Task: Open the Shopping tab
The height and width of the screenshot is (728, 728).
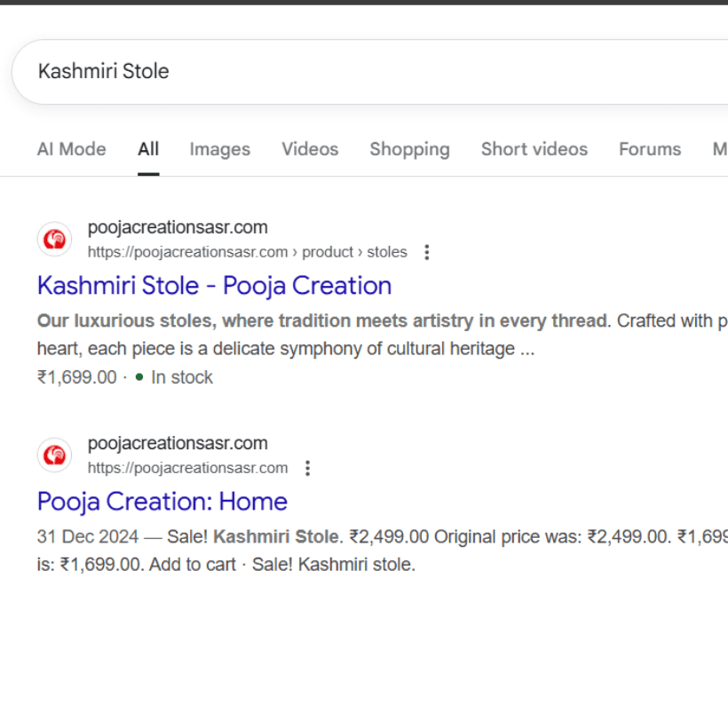Action: click(x=409, y=149)
